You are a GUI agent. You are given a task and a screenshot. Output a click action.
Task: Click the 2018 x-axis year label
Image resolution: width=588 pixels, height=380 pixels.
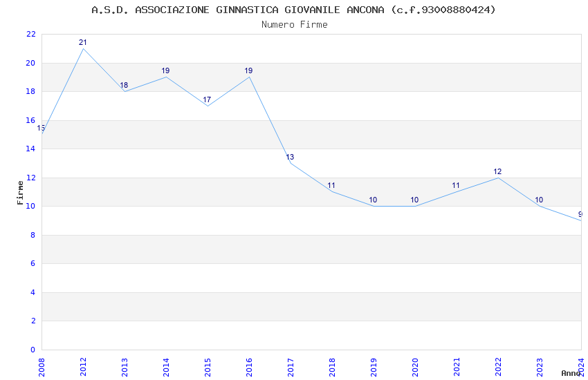point(332,367)
